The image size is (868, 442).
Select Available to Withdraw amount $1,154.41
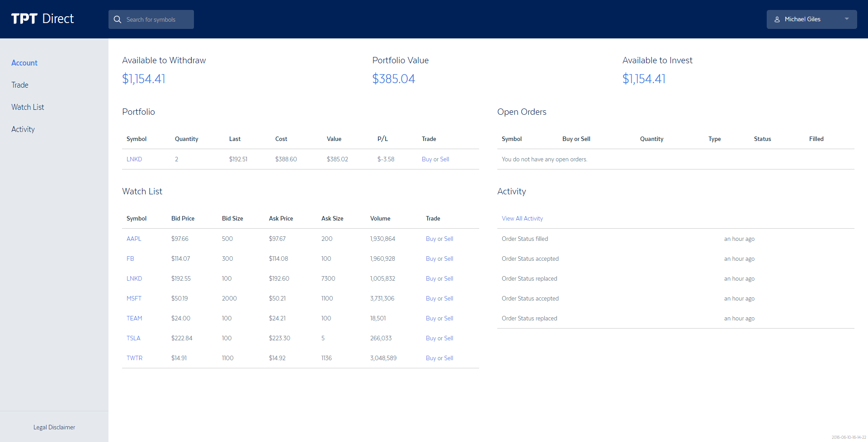click(x=144, y=79)
